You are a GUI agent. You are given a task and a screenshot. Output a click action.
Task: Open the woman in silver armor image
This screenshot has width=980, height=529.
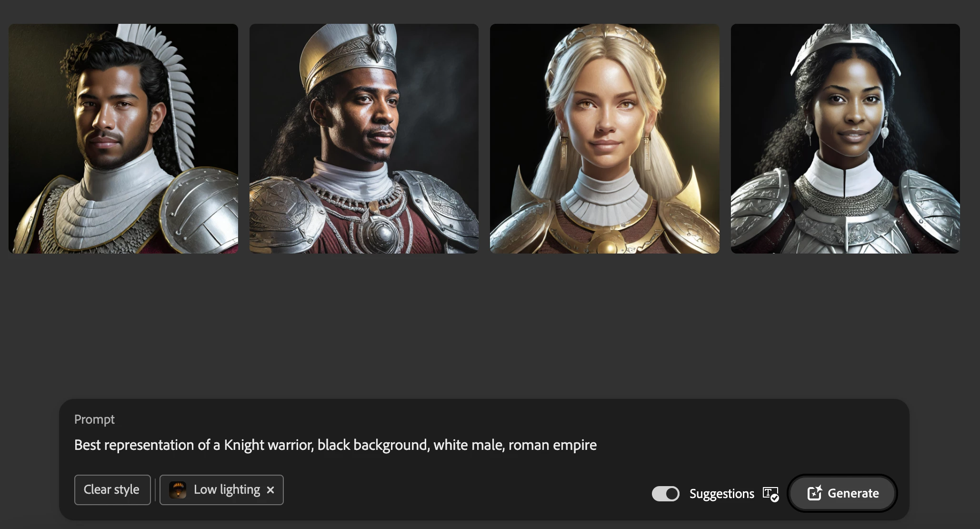[x=845, y=139]
